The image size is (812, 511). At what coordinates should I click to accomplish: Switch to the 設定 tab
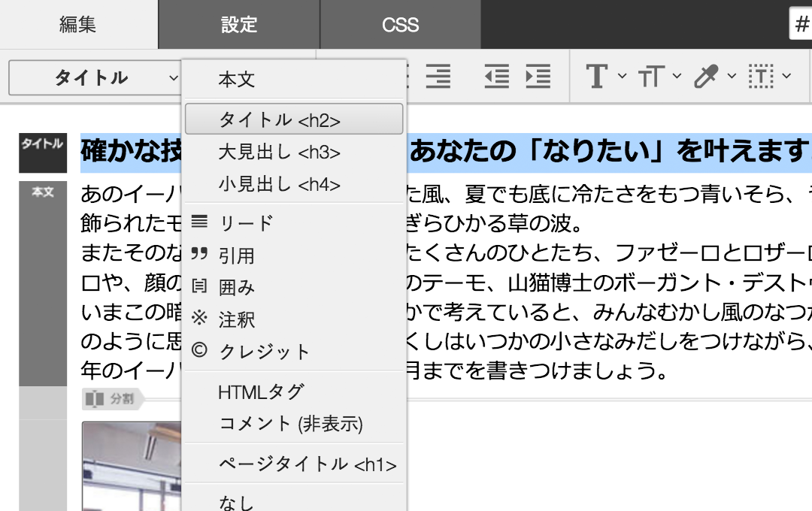(x=238, y=24)
